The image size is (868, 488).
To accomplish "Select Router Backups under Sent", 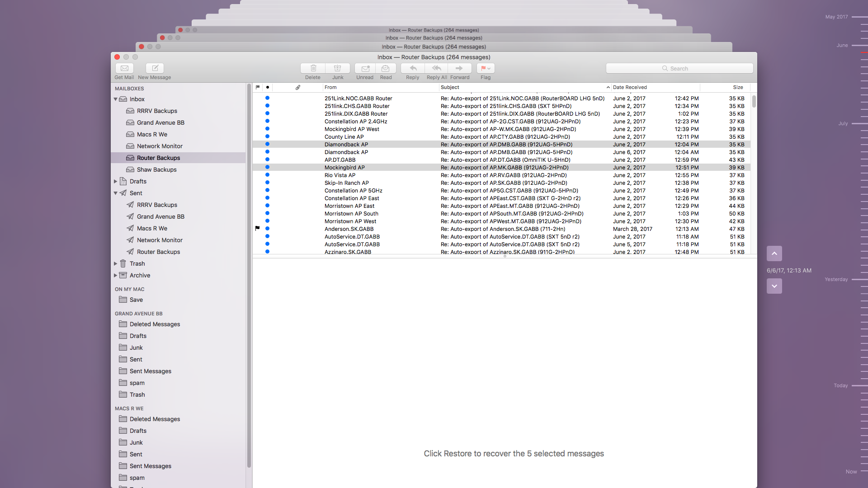I will point(178,252).
